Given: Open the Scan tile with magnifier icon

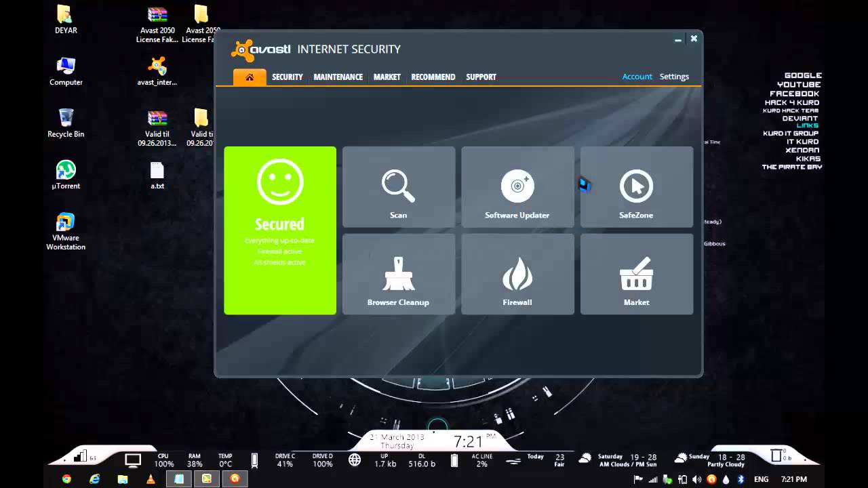Looking at the screenshot, I should (399, 187).
